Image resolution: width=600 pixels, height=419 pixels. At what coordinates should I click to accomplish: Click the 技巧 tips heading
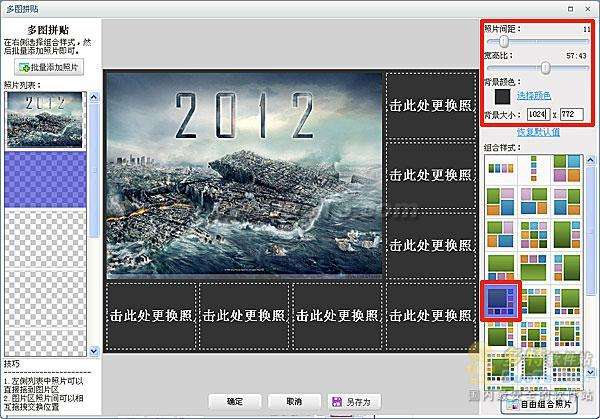point(11,364)
